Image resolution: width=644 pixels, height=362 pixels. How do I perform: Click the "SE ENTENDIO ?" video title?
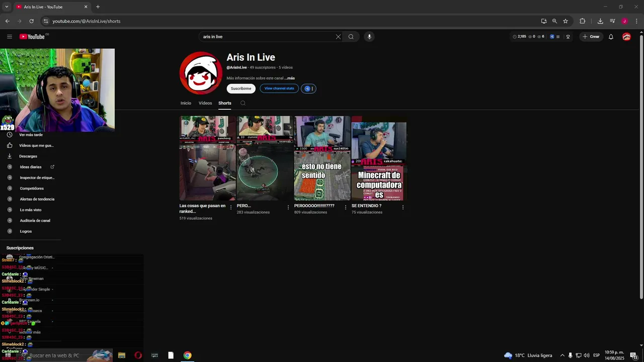click(x=366, y=206)
